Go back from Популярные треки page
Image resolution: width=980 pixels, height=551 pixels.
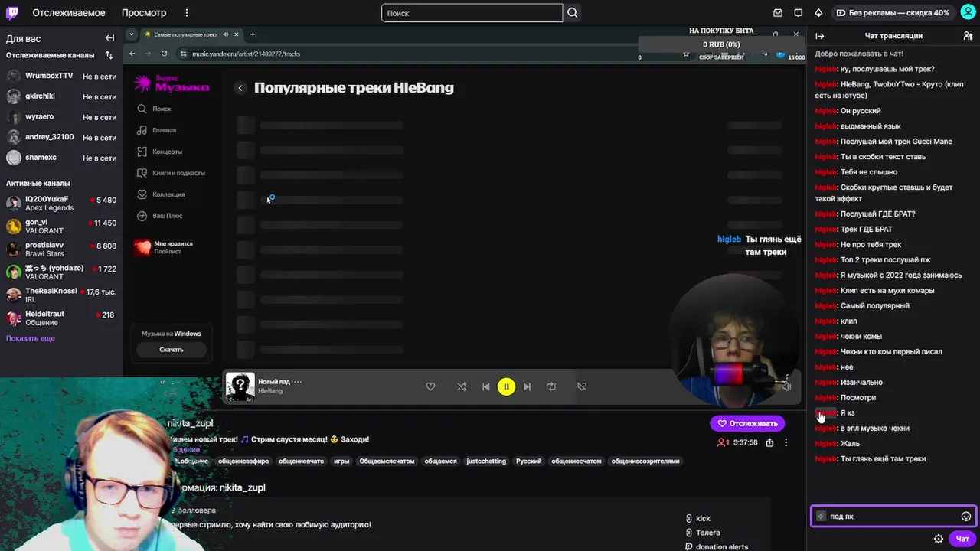[240, 88]
